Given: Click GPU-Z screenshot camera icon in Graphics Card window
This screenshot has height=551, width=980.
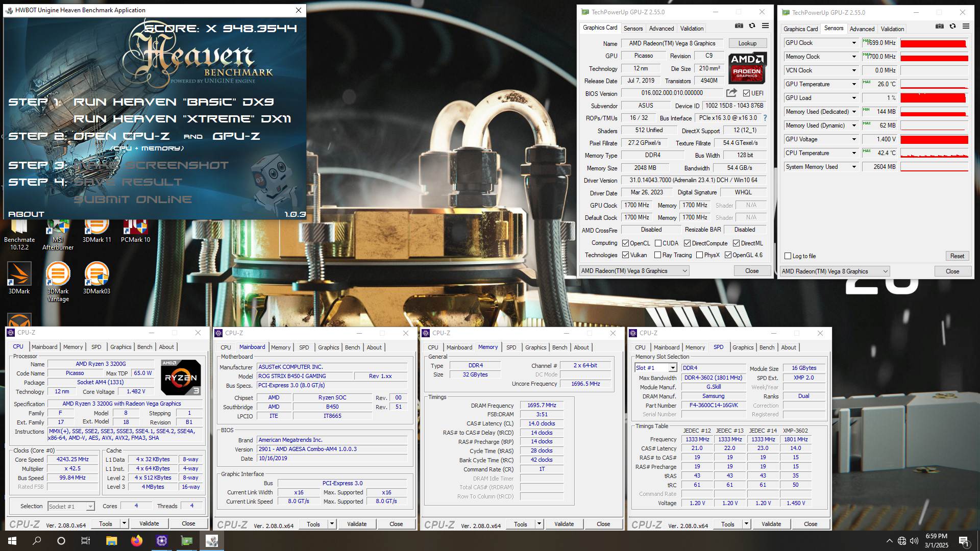Looking at the screenshot, I should 739,26.
